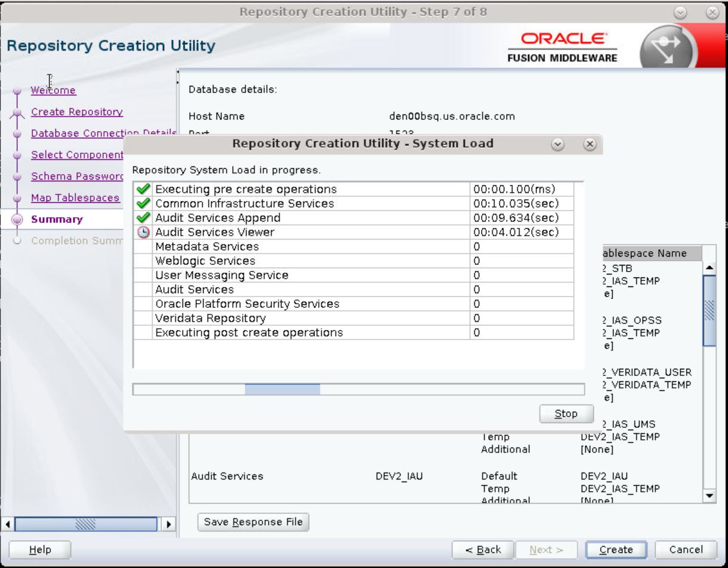Click the summary table scroll-up arrow
Viewport: 728px width, 568px height.
(x=710, y=268)
